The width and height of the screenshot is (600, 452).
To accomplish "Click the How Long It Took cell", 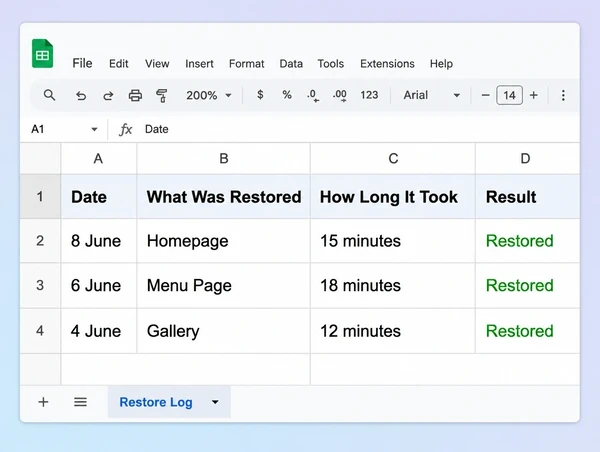I will (x=393, y=197).
